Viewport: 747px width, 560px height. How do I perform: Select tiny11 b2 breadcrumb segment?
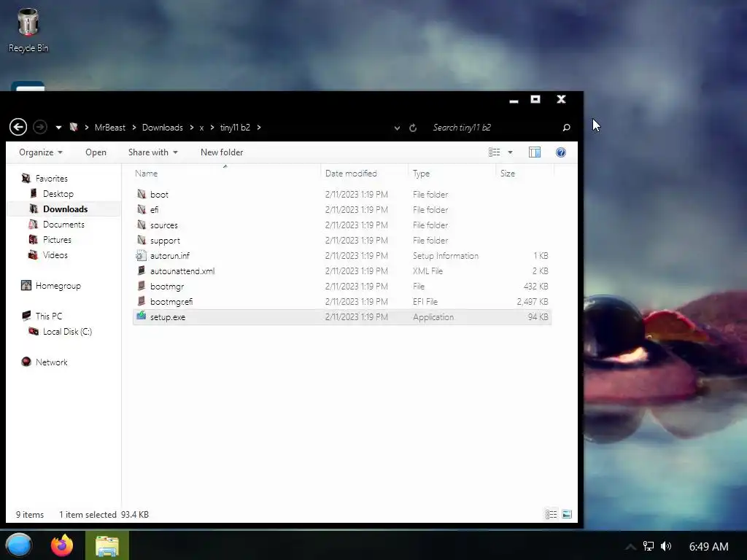235,128
